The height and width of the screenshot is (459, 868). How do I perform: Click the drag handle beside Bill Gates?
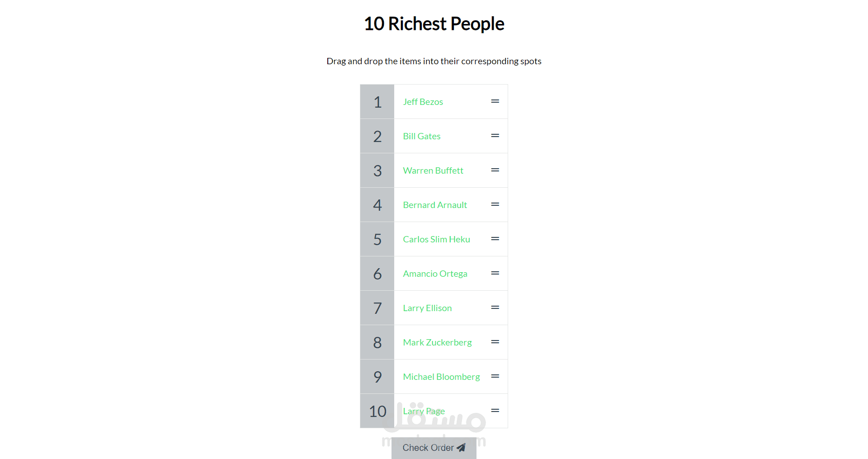[495, 136]
